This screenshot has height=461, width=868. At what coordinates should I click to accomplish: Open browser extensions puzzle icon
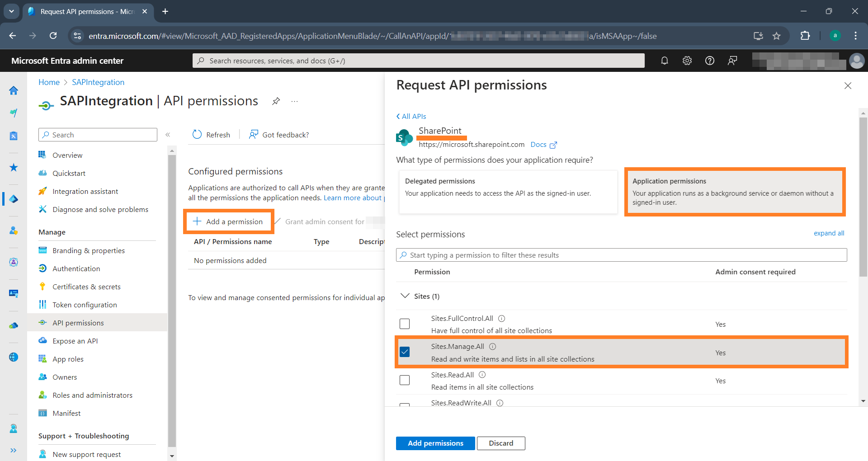(x=805, y=36)
